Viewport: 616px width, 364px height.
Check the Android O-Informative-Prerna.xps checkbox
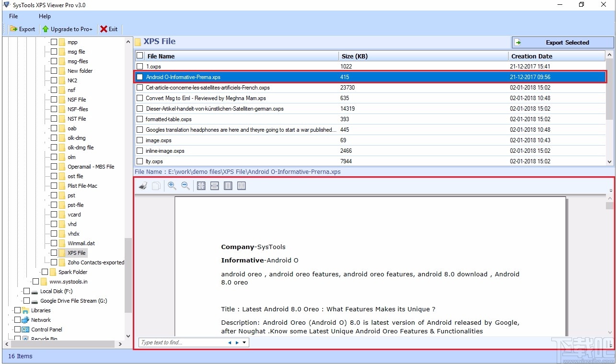click(139, 77)
